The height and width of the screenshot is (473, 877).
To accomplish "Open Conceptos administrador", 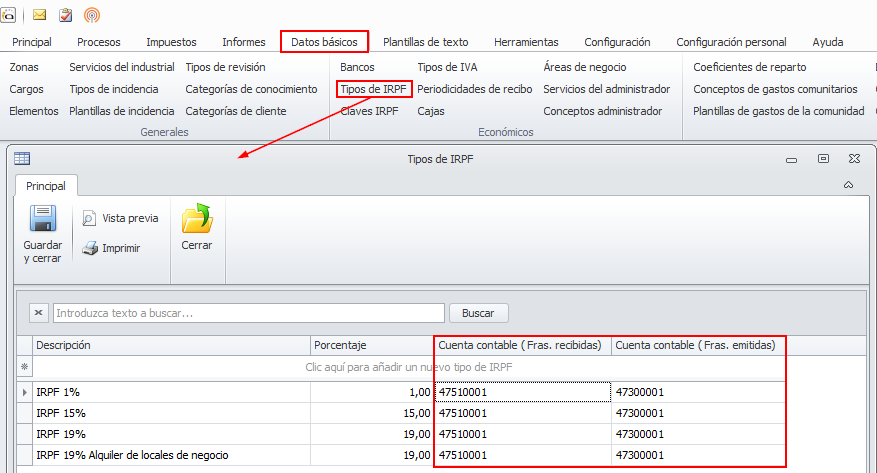I will 603,111.
